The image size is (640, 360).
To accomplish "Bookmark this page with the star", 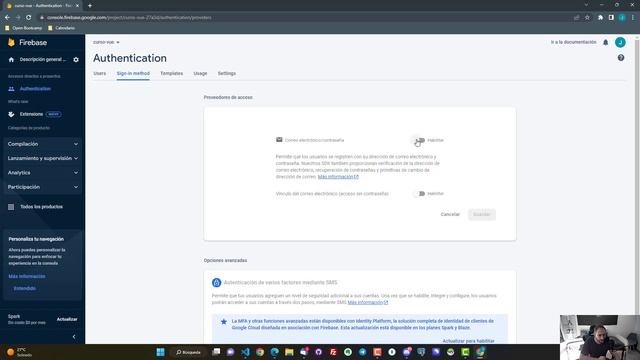I will (x=587, y=18).
